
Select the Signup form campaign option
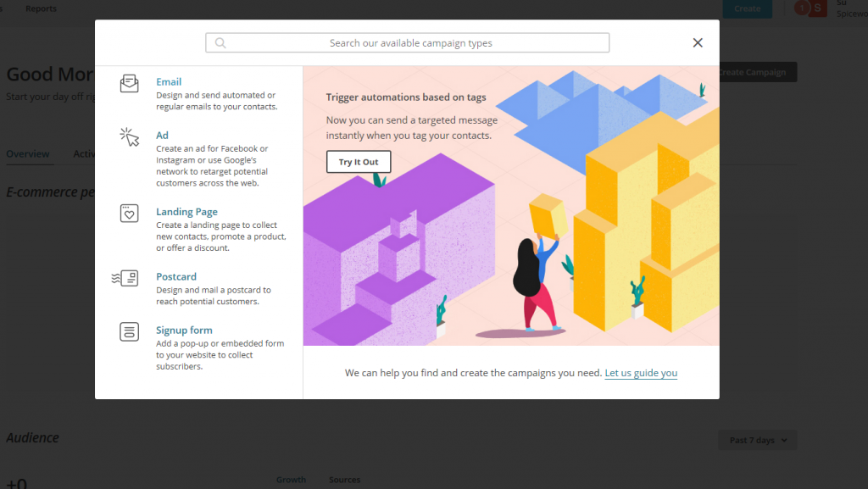click(184, 331)
